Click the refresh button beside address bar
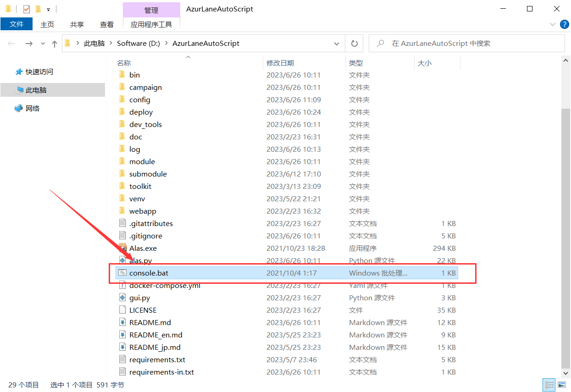The image size is (571, 392). click(x=354, y=44)
